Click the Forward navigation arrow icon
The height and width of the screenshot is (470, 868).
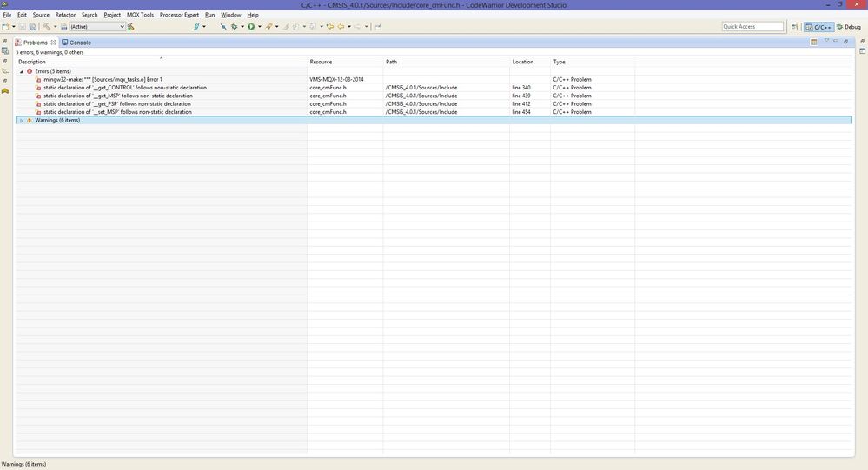358,27
